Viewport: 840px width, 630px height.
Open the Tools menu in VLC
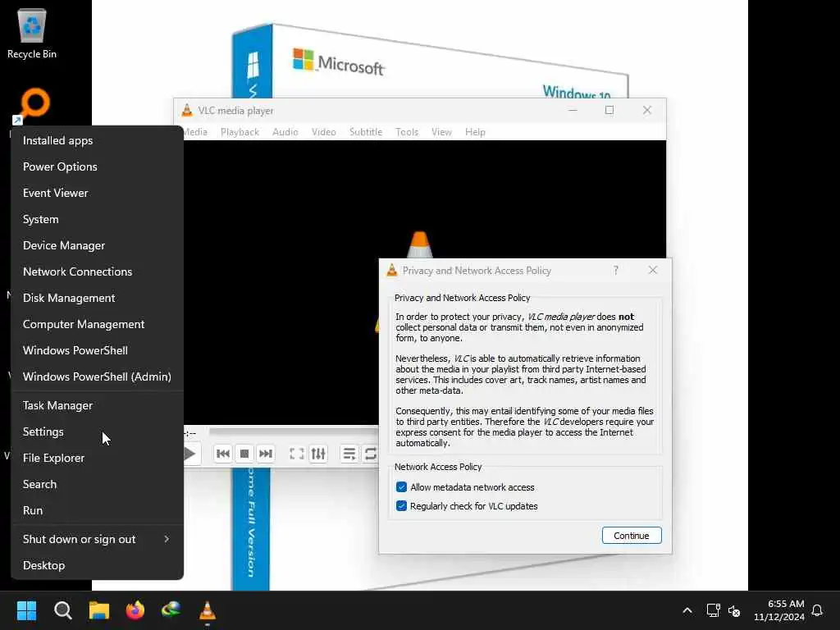[407, 132]
